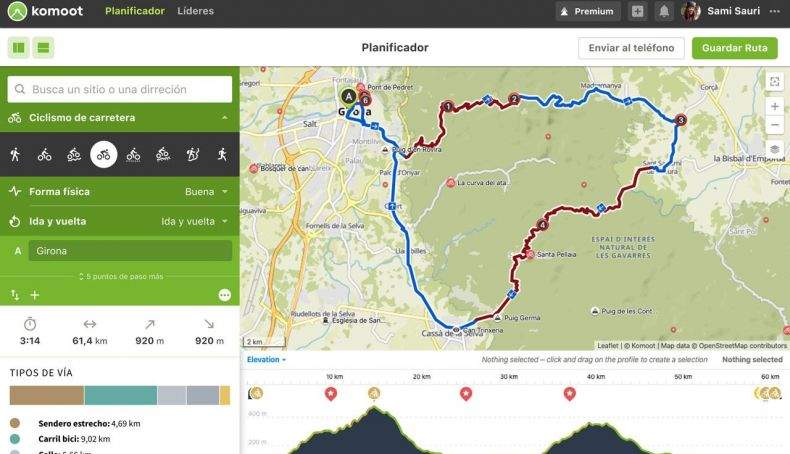Click the Guardar Ruta button
Screen dimensions: 790x454
click(x=735, y=48)
